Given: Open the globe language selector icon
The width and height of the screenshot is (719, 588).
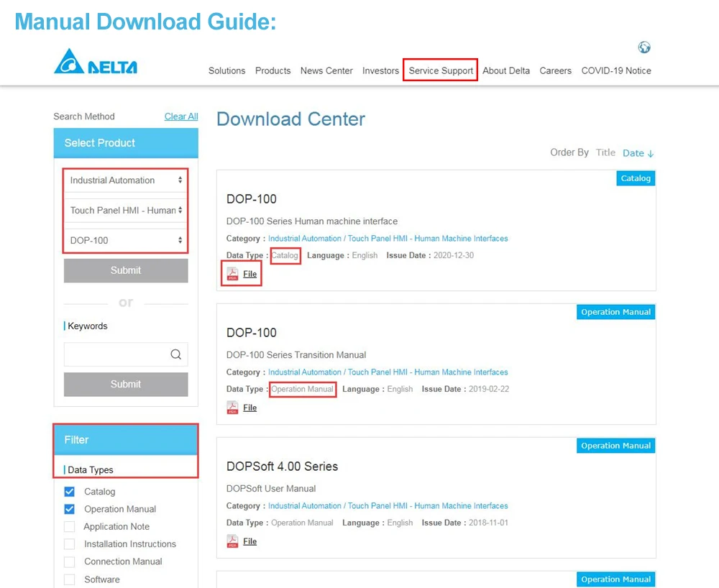Looking at the screenshot, I should point(644,47).
